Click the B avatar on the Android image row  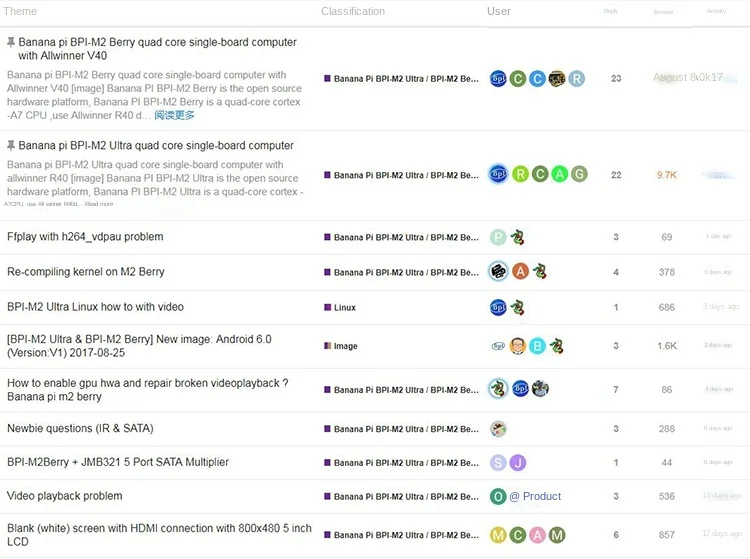click(x=537, y=346)
